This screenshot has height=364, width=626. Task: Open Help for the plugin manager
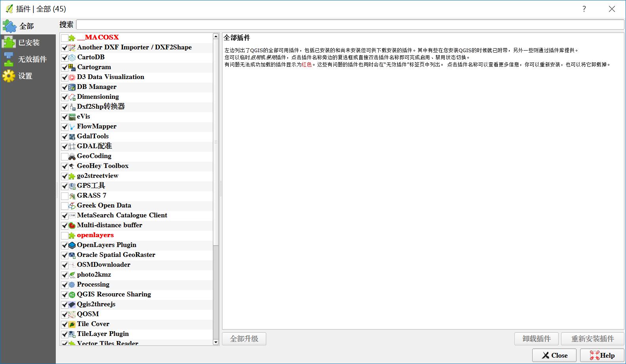click(602, 355)
